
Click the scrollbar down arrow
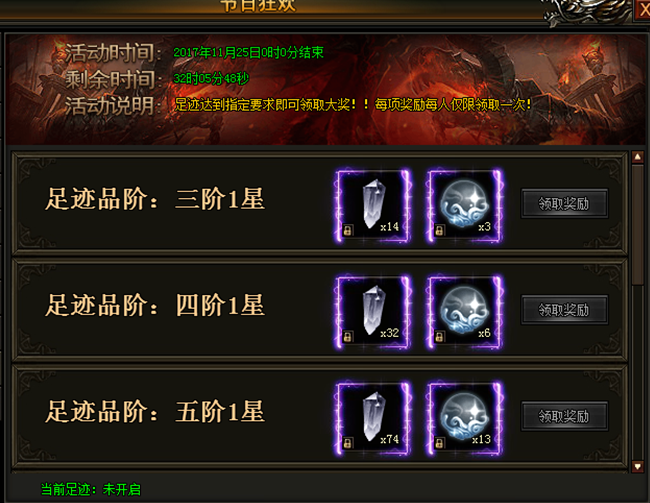(x=638, y=467)
